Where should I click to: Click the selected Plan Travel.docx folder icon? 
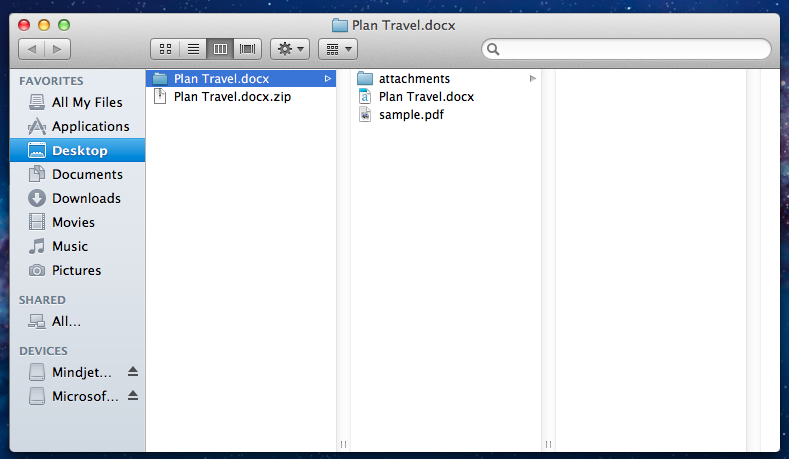coord(160,79)
